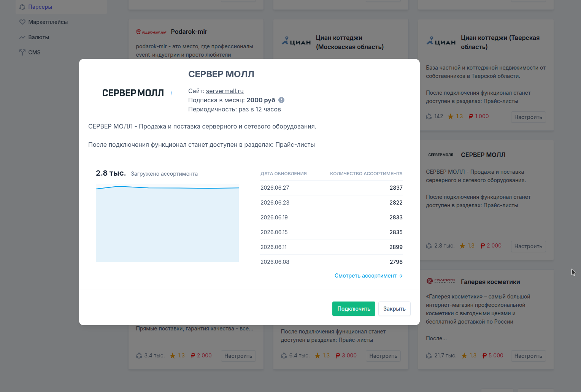Click the Циан logo on Тверская область card
This screenshot has width=581, height=392.
[441, 41]
